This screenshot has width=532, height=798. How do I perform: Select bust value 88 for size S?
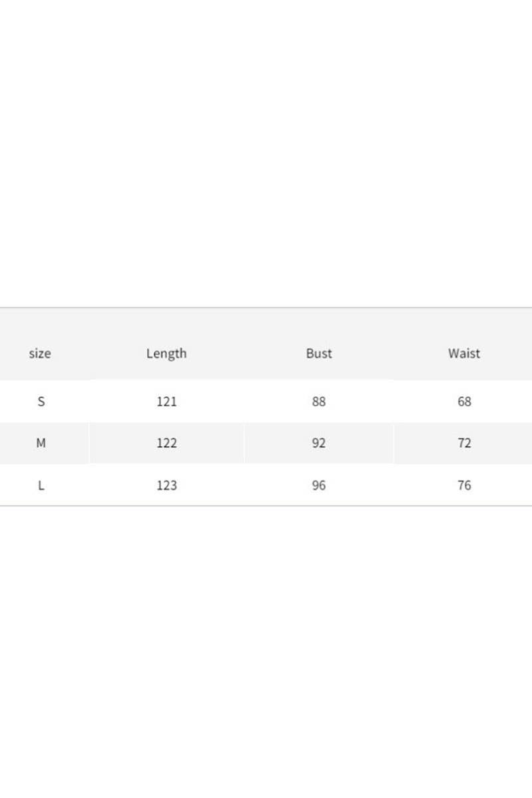[x=319, y=402]
